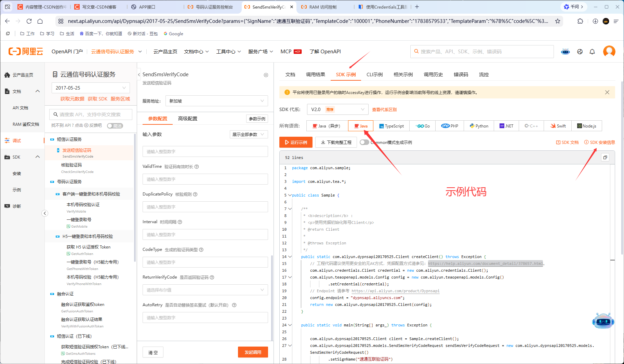
Task: Open browser extensions puzzle icon
Action: click(580, 21)
